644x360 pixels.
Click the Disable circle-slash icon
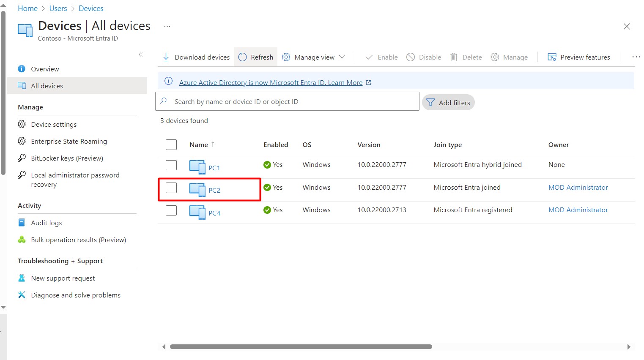[410, 57]
